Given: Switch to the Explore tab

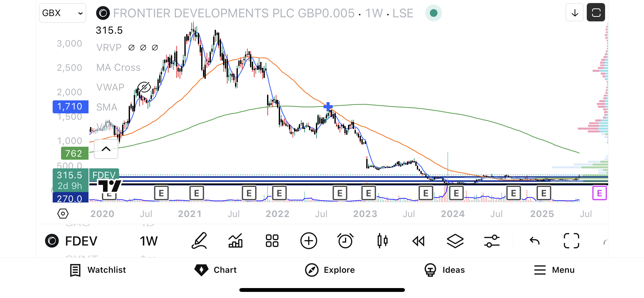Looking at the screenshot, I should [x=330, y=270].
